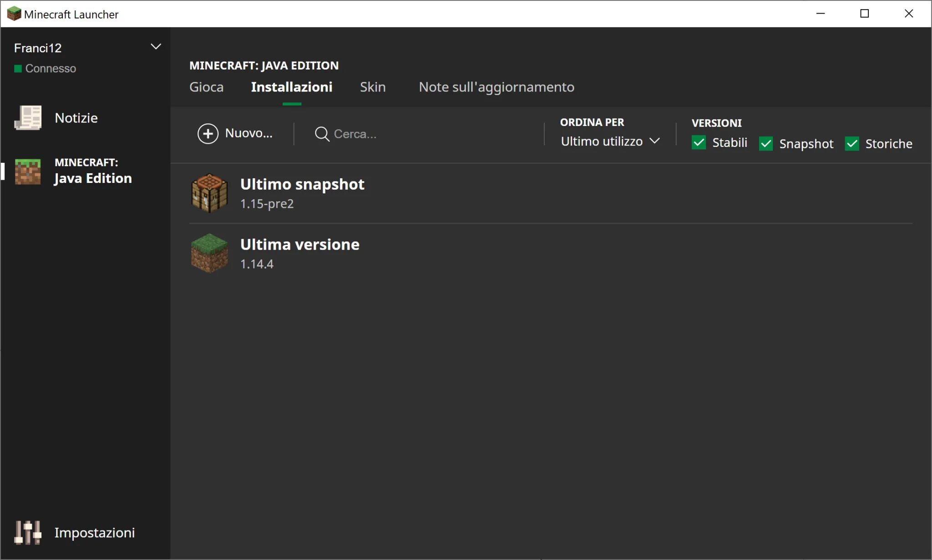This screenshot has height=560, width=932.
Task: Click the MINECRAFT: JAVA EDITION header text
Action: pos(264,66)
